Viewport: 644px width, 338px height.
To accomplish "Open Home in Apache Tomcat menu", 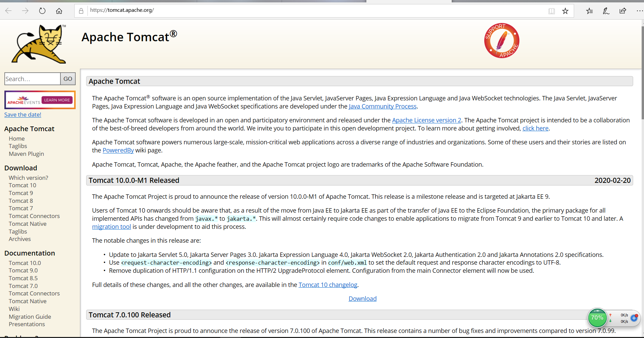I will point(17,139).
